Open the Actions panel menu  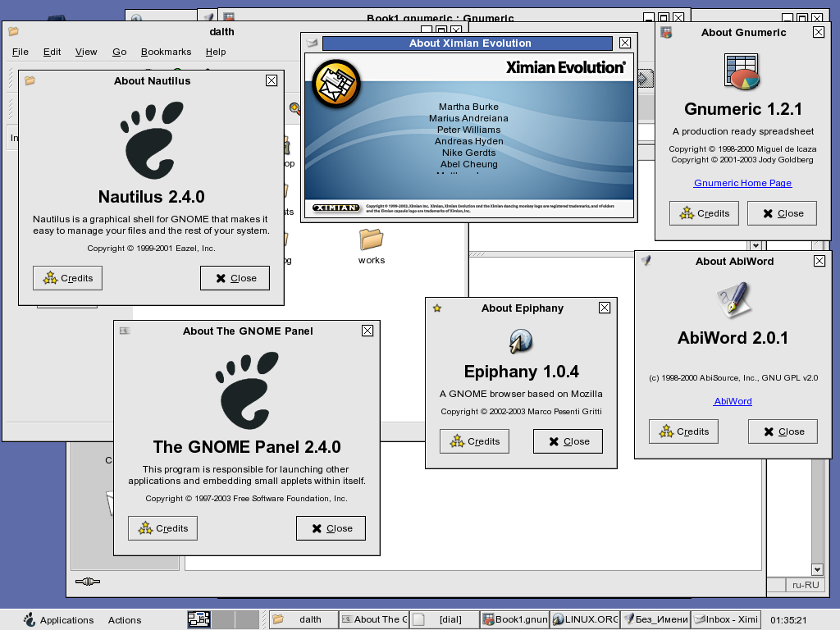point(125,620)
